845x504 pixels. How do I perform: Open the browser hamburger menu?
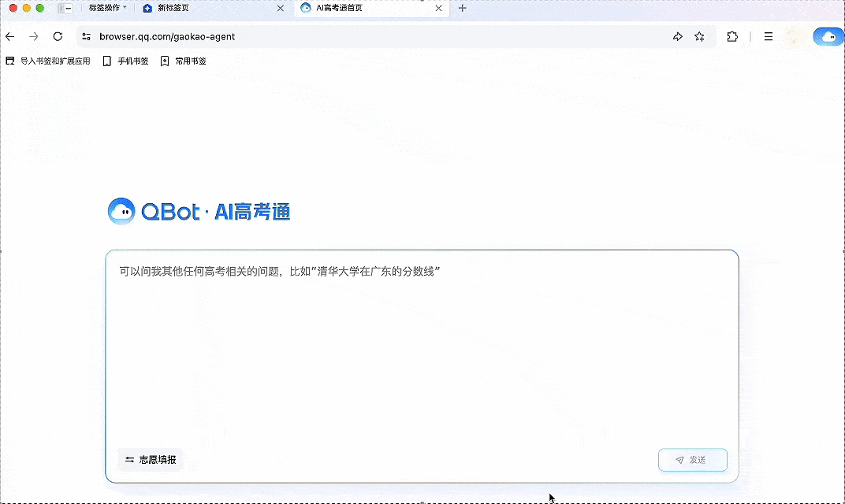[x=769, y=36]
